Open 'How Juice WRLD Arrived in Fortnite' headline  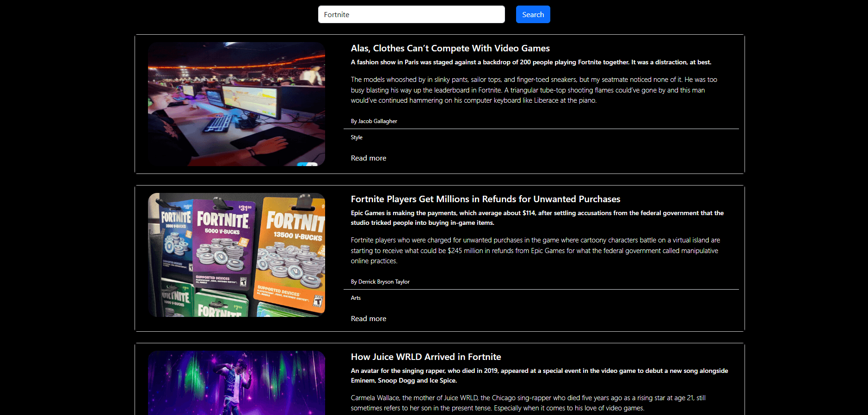[425, 357]
